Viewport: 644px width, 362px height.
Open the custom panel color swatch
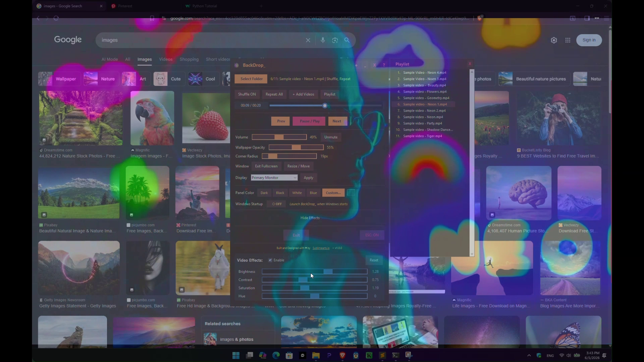(351, 193)
